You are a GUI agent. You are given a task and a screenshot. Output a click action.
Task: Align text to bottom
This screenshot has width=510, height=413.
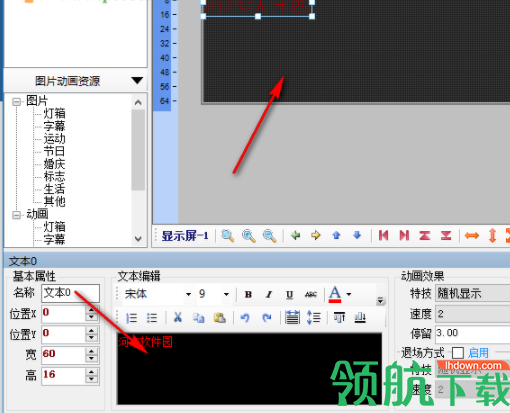[x=360, y=318]
